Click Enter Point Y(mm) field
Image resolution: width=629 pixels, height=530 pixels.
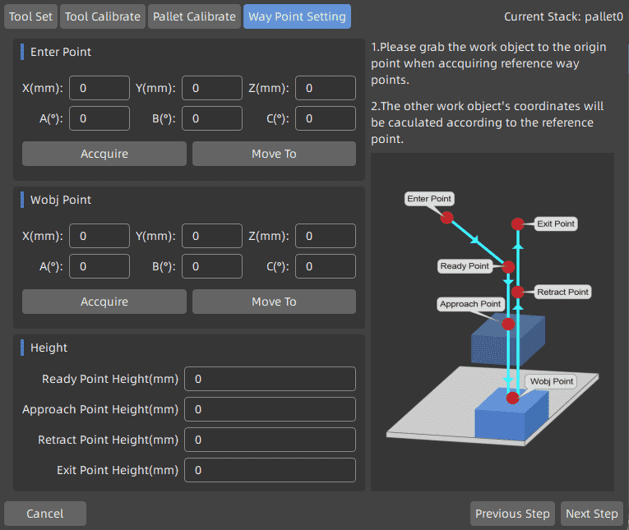click(x=212, y=88)
